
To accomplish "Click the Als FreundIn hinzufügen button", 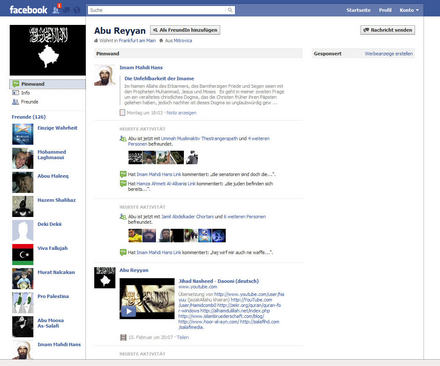I will pos(185,30).
